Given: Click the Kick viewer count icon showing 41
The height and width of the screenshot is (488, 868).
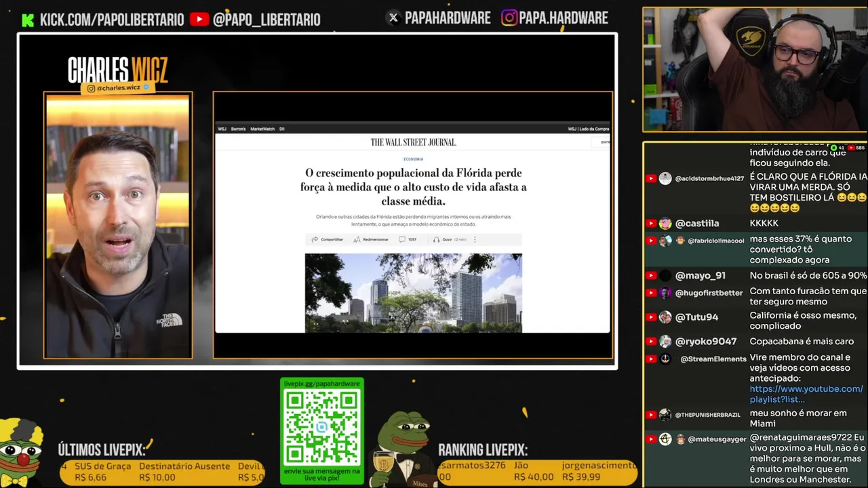Looking at the screenshot, I should click(834, 148).
